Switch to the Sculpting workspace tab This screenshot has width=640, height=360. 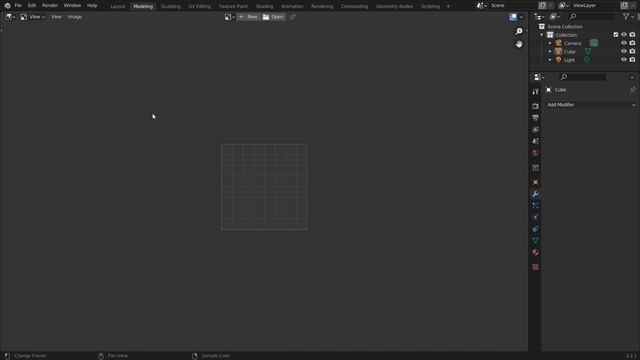(171, 6)
